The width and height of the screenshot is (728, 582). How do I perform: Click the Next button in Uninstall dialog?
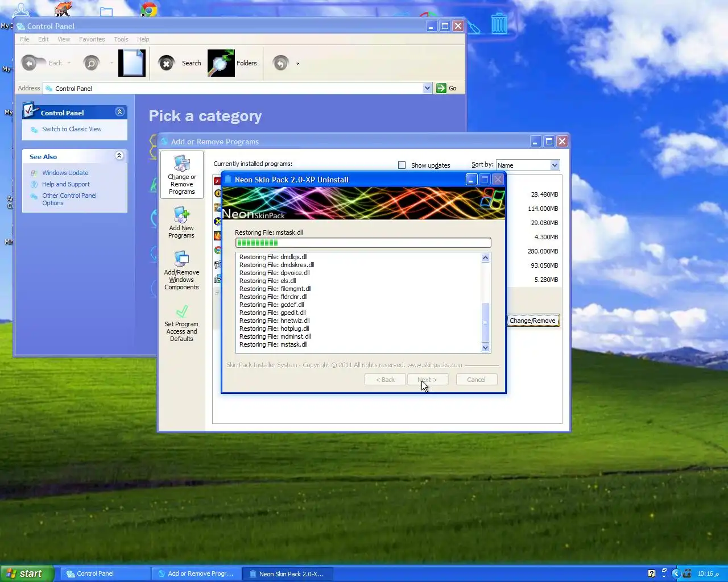coord(427,380)
